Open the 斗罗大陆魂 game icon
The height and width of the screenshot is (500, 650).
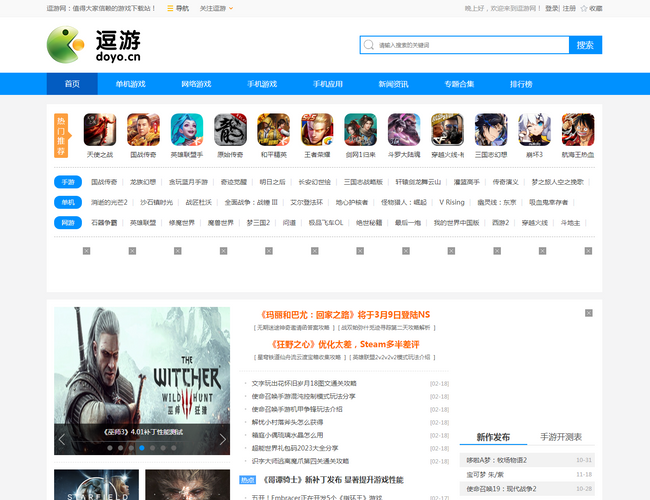[404, 130]
